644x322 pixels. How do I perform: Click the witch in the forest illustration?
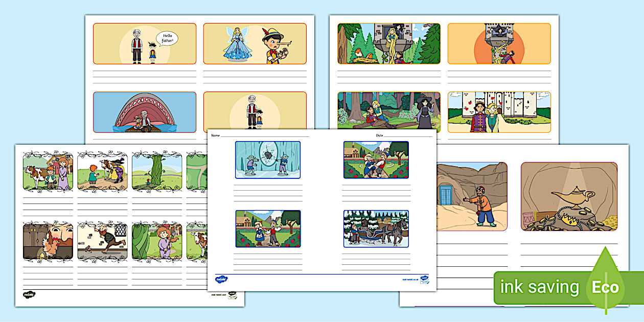(390, 111)
